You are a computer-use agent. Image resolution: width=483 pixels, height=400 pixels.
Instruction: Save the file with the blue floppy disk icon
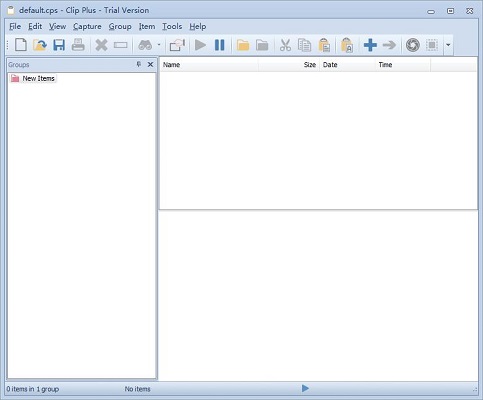[59, 45]
